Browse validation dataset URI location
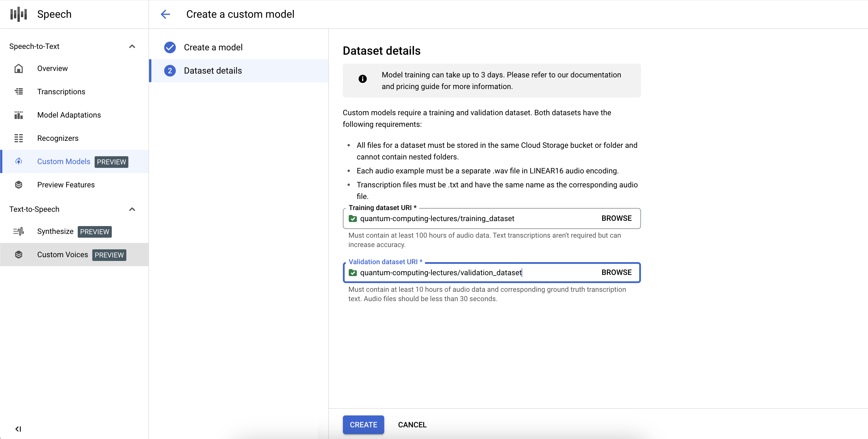The height and width of the screenshot is (439, 868). [x=617, y=273]
